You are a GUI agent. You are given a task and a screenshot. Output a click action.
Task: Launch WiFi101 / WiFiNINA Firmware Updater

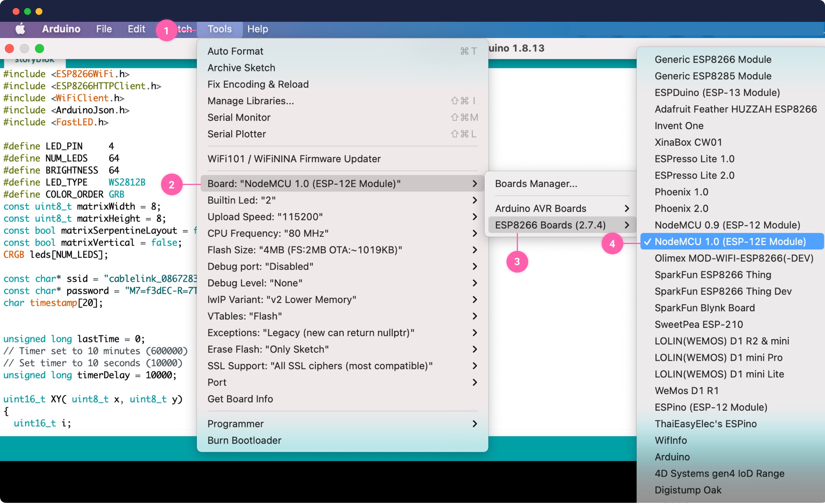click(x=343, y=159)
